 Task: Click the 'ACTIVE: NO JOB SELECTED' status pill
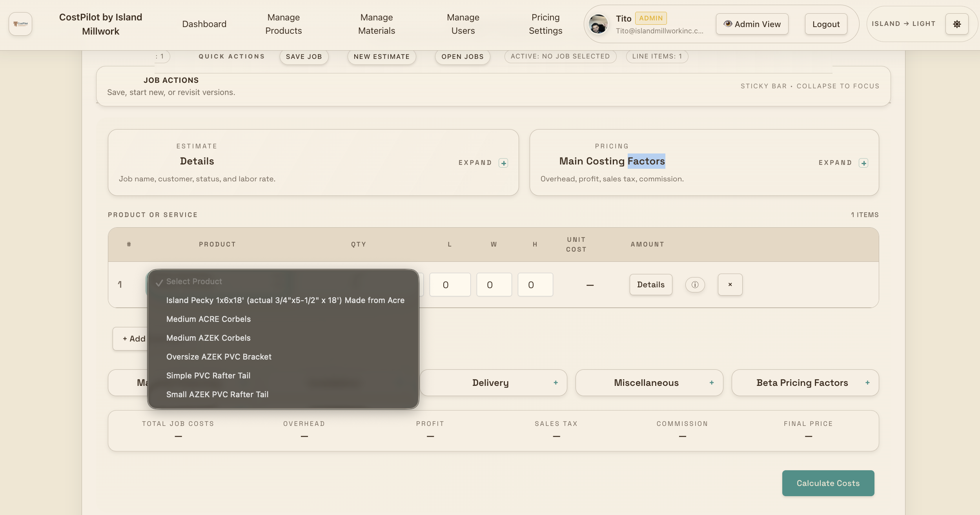[560, 57]
